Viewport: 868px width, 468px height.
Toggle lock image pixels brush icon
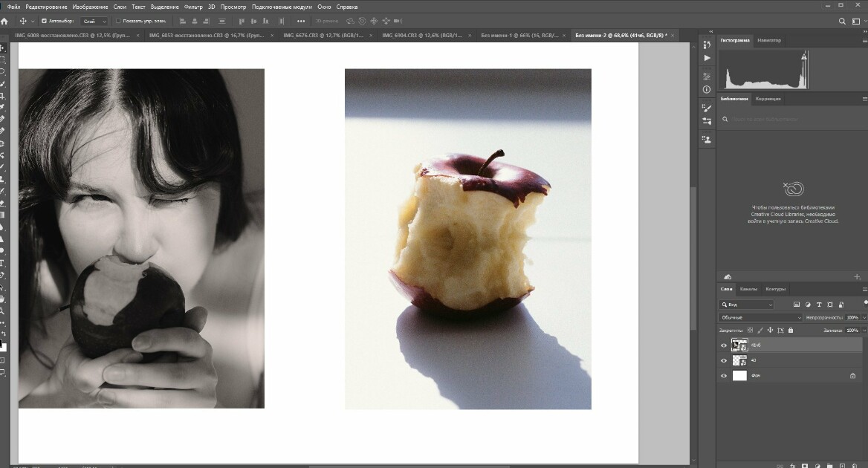pos(760,331)
